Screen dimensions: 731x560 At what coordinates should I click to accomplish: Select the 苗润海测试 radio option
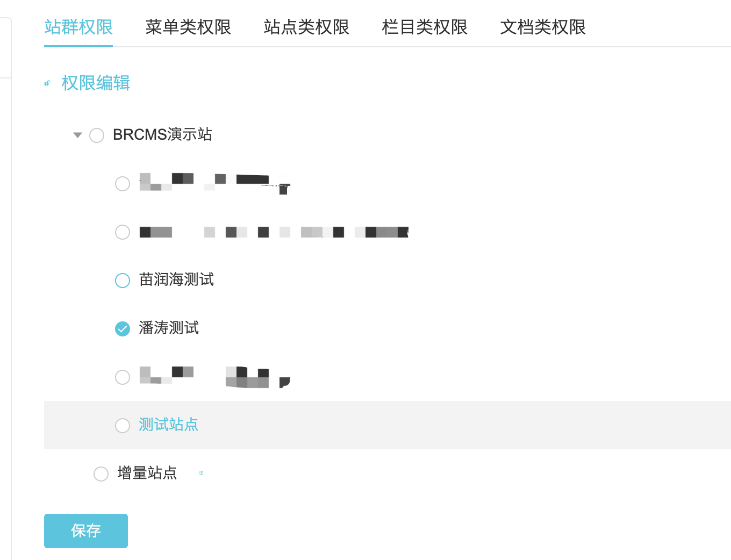123,281
